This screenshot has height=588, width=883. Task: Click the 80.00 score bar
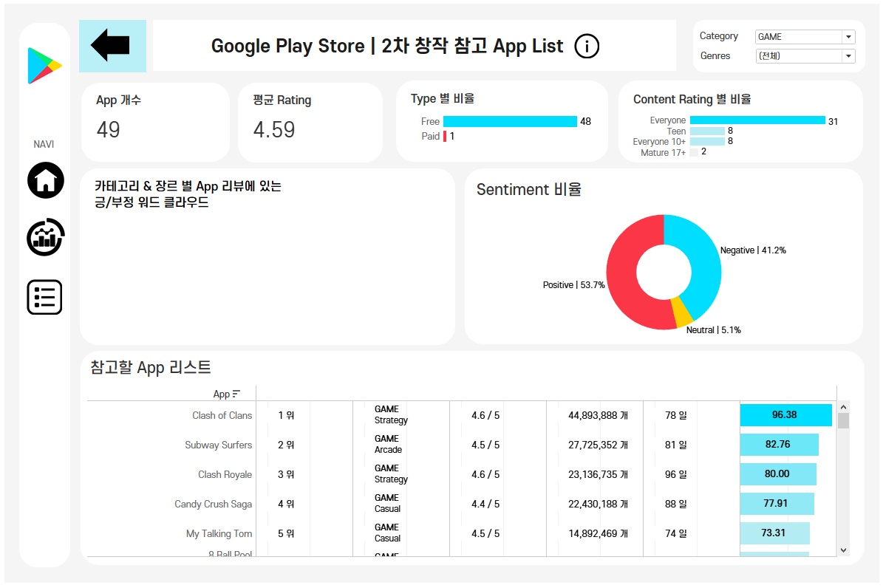[777, 474]
